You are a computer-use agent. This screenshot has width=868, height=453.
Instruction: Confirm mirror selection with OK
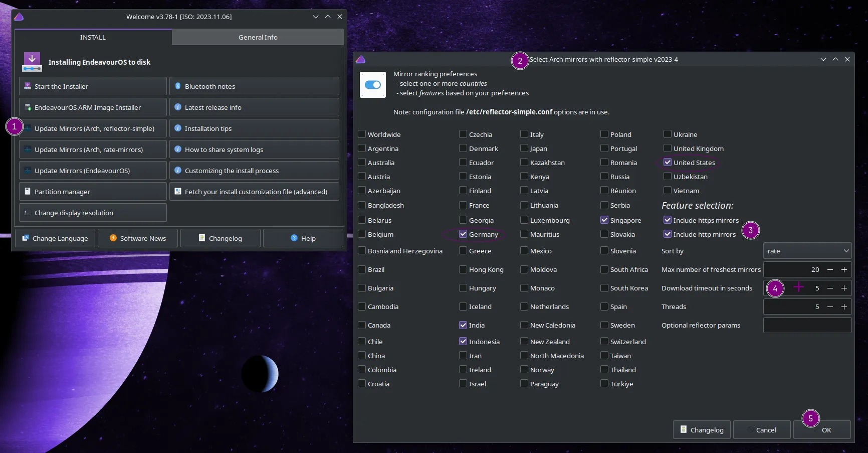coord(822,430)
